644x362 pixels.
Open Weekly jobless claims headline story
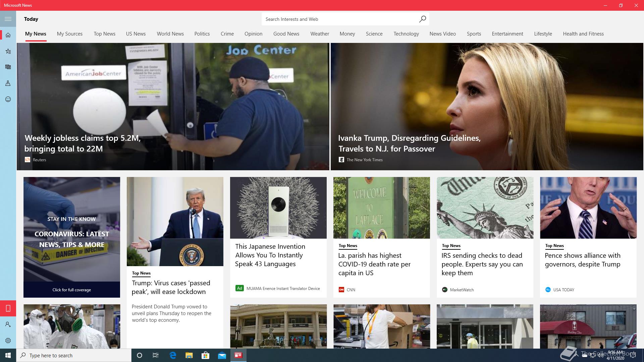coord(83,143)
